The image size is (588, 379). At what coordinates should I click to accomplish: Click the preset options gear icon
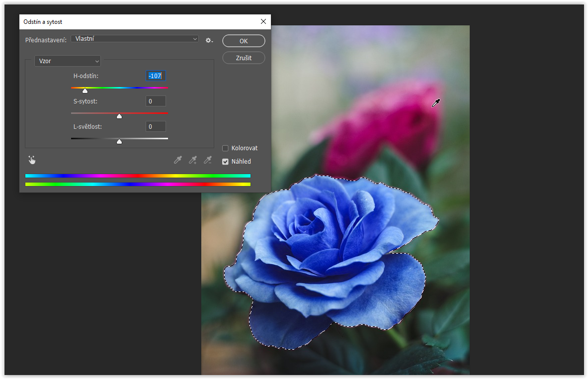click(x=209, y=40)
